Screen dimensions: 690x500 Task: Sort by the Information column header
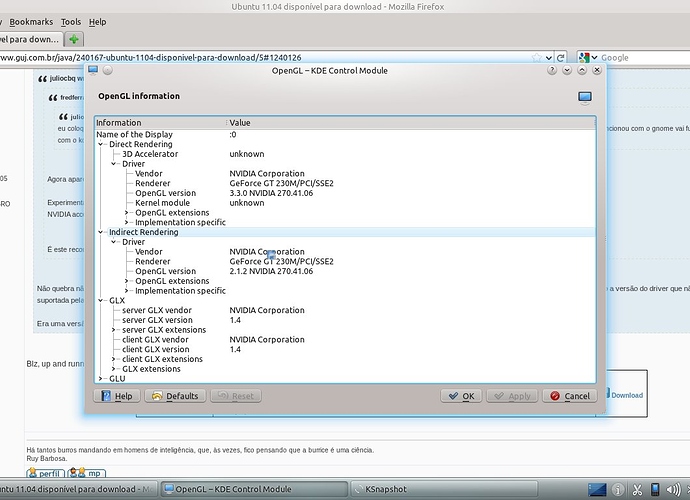(160, 123)
